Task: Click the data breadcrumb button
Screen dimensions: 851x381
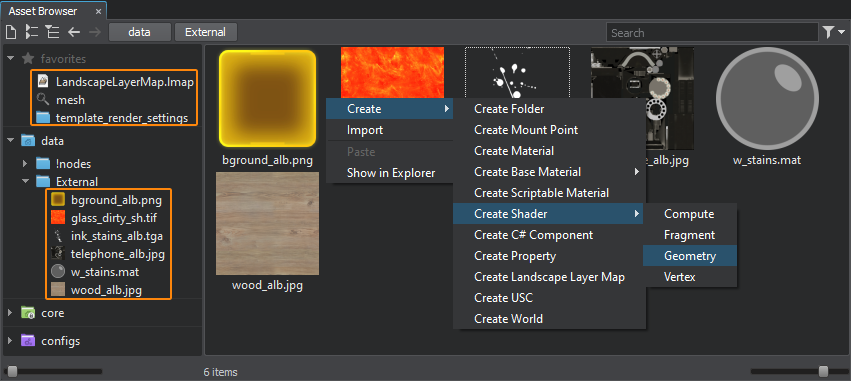Action: click(x=139, y=33)
